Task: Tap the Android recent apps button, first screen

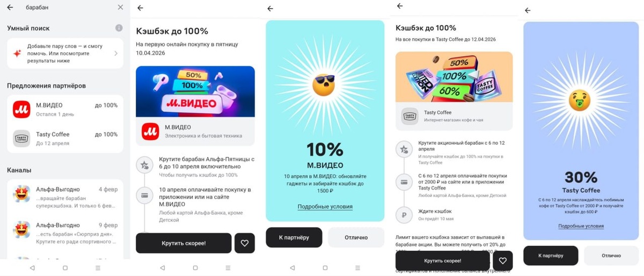Action: coord(98,267)
